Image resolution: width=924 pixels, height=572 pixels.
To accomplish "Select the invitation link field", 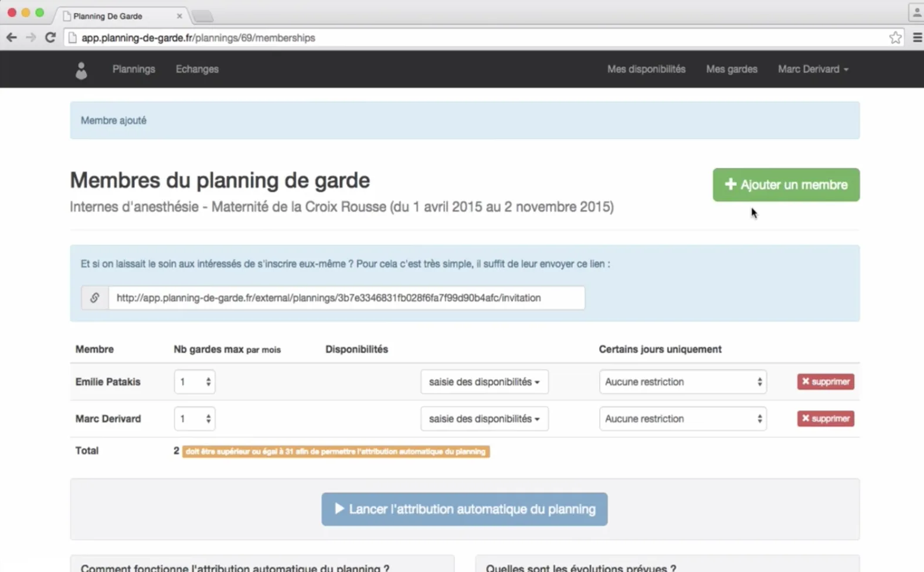I will tap(346, 298).
